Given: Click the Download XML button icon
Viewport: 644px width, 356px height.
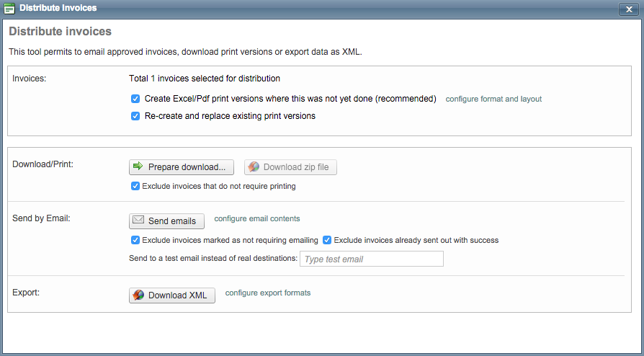Looking at the screenshot, I should 138,295.
